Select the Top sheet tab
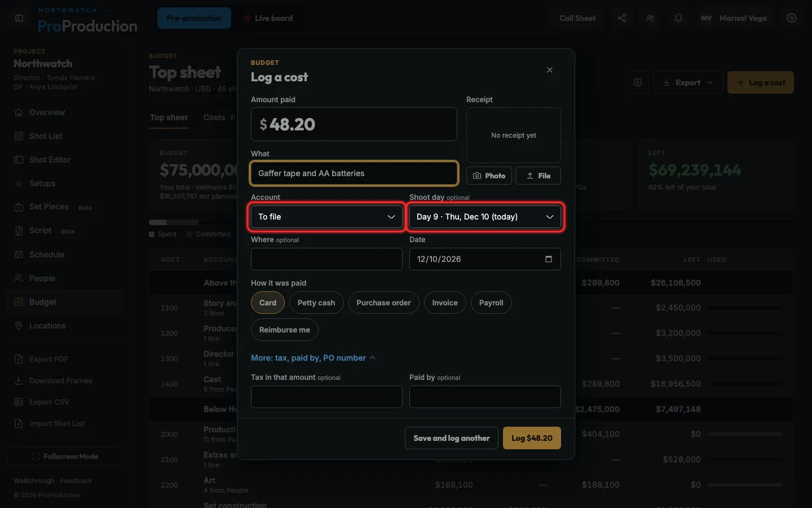Image resolution: width=812 pixels, height=508 pixels. (169, 117)
